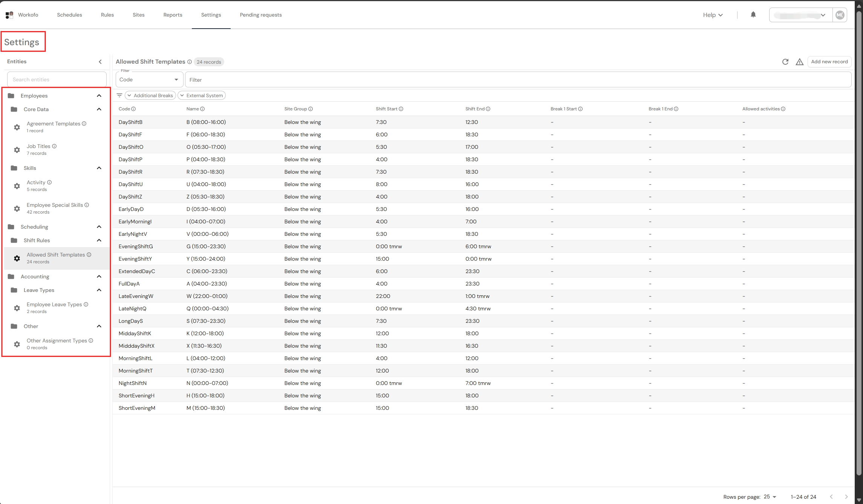Open the Help menu

712,15
